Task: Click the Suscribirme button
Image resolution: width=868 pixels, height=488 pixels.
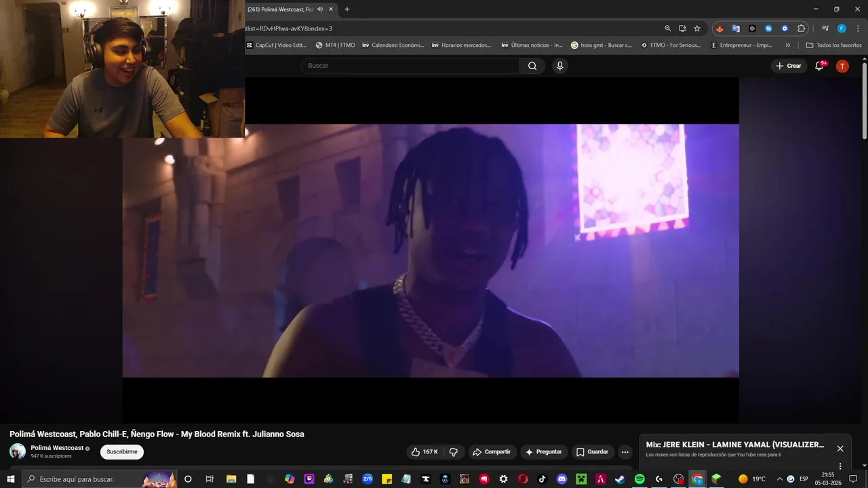Action: pyautogui.click(x=122, y=452)
